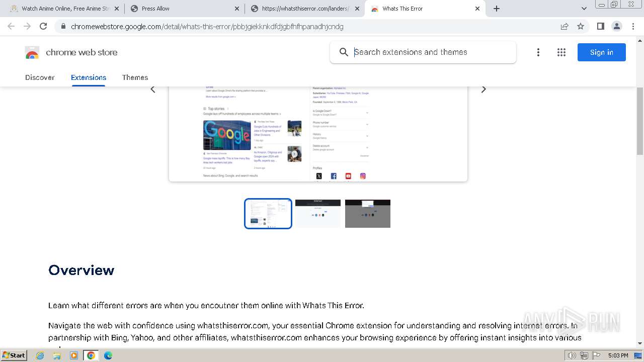Image resolution: width=644 pixels, height=362 pixels.
Task: Select the third screenshot thumbnail
Action: pos(368,214)
